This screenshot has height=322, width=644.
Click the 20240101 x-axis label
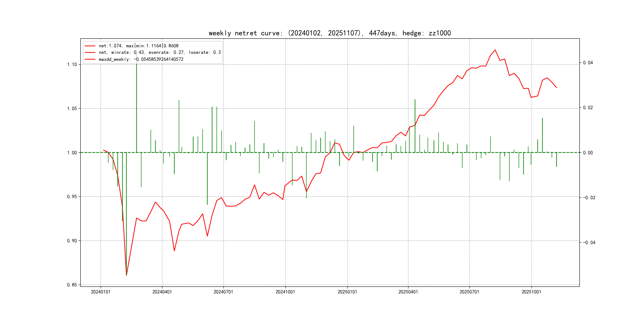click(101, 292)
